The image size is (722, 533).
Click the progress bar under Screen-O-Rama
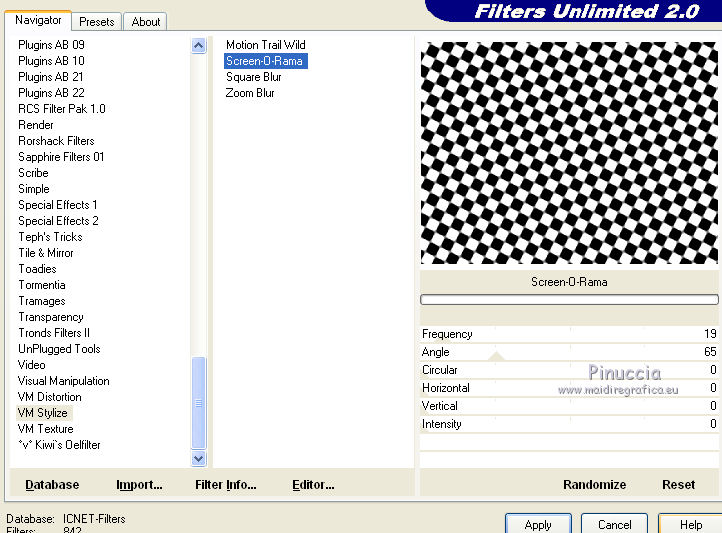point(569,300)
